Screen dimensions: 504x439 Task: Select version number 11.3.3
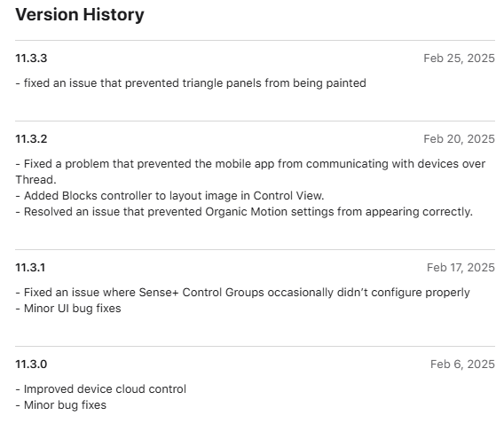point(31,59)
